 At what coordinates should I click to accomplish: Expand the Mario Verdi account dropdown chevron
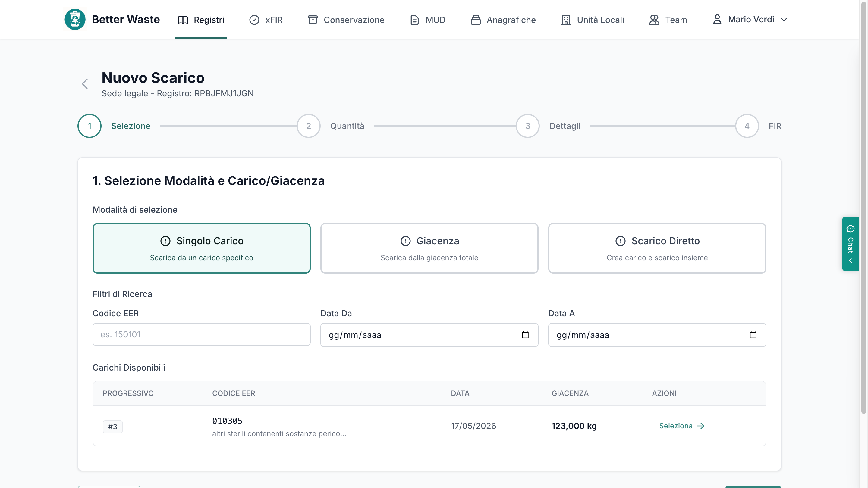tap(784, 20)
